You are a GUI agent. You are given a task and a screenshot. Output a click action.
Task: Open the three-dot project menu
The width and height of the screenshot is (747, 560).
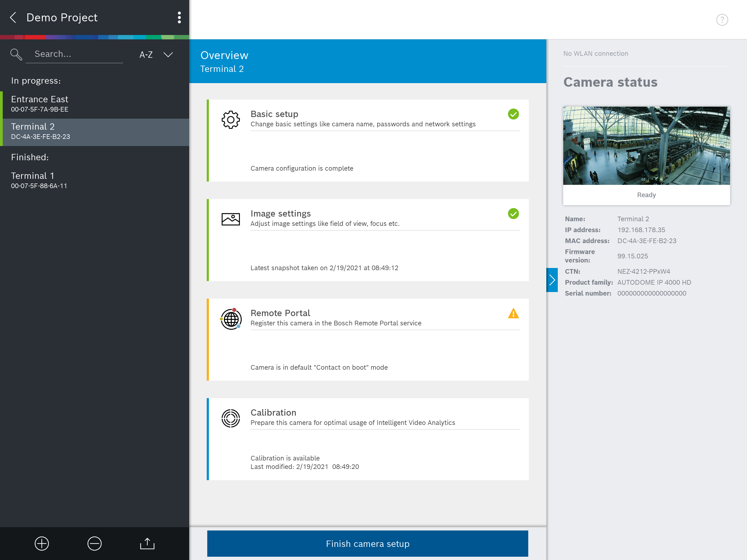coord(179,17)
